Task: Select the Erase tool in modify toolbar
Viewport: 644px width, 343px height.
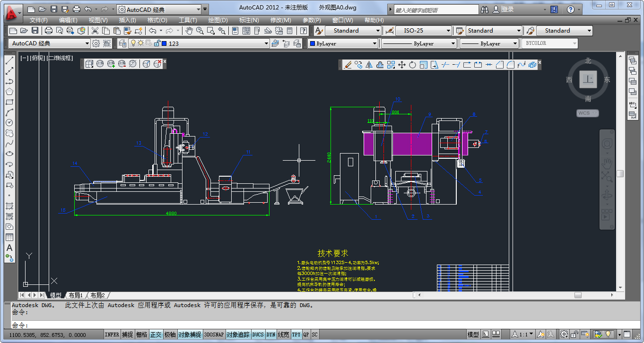Action: click(348, 65)
